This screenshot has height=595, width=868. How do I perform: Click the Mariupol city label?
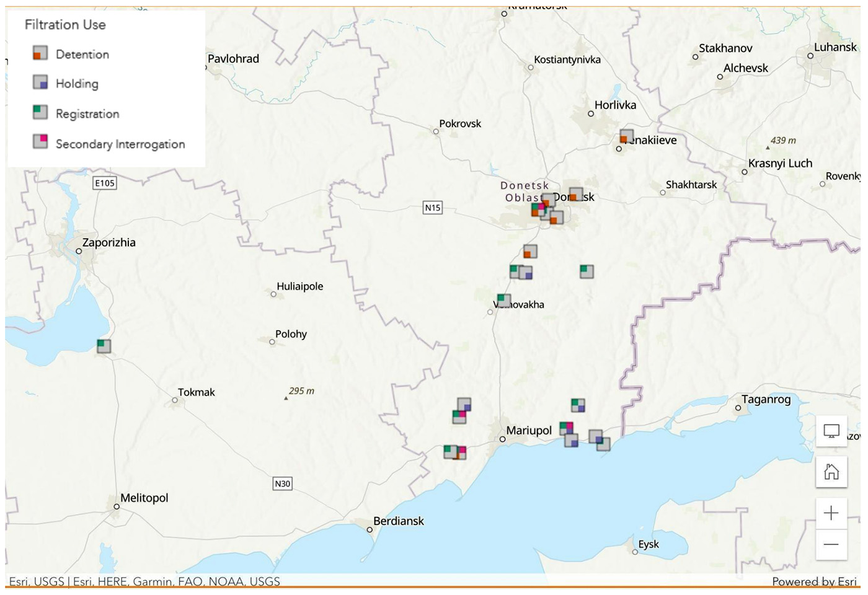pos(528,431)
